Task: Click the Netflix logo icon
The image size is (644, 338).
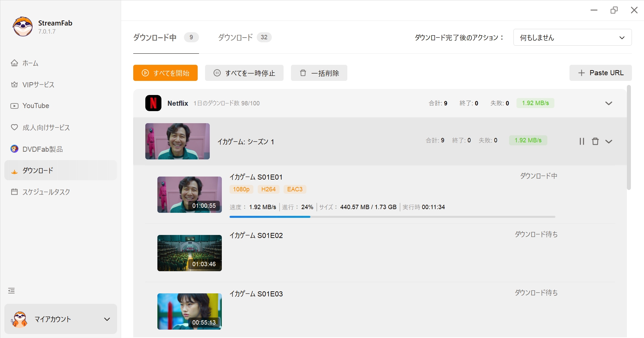Action: click(153, 103)
